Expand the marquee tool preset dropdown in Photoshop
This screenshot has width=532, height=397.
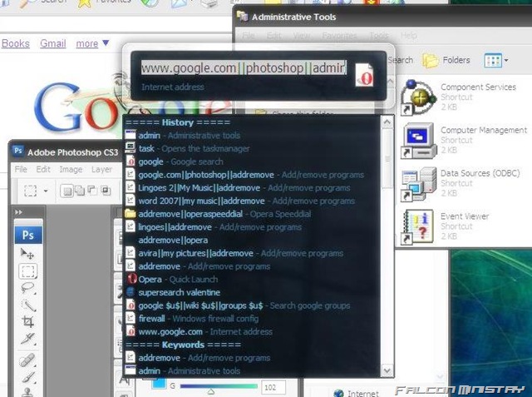point(46,191)
